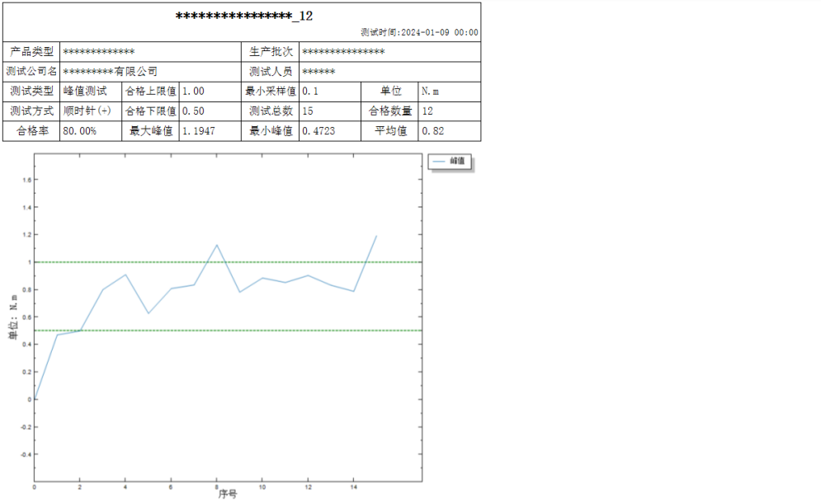Screen dimensions: 821x504
Task: Click the 峰值 legend entry in chart
Action: (x=458, y=162)
